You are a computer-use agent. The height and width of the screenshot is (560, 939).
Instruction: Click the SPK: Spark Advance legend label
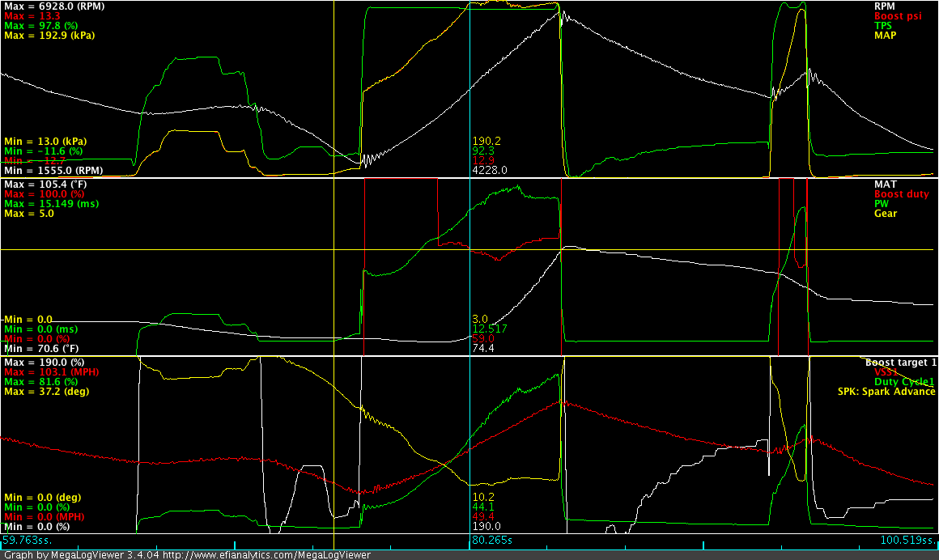tap(886, 391)
